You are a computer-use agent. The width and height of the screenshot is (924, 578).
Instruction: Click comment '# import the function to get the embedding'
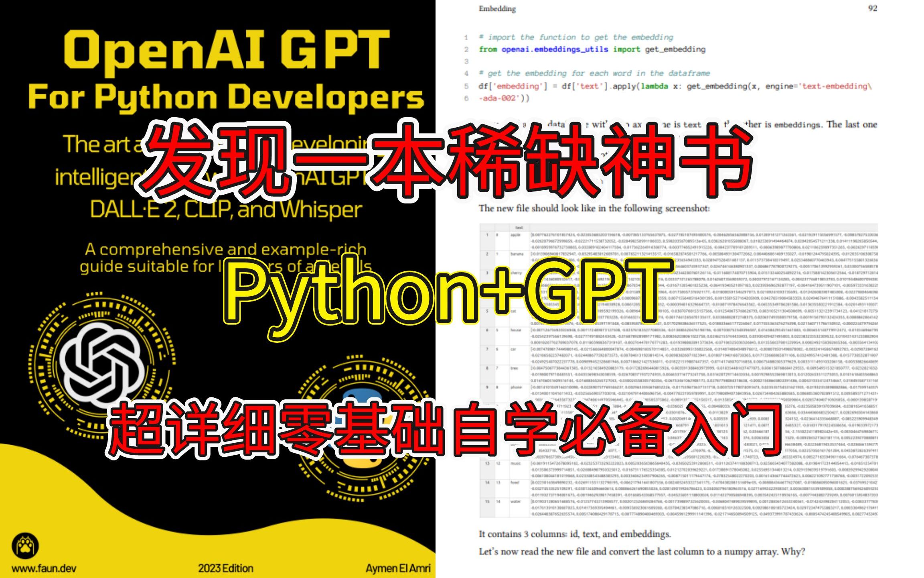[x=576, y=37]
